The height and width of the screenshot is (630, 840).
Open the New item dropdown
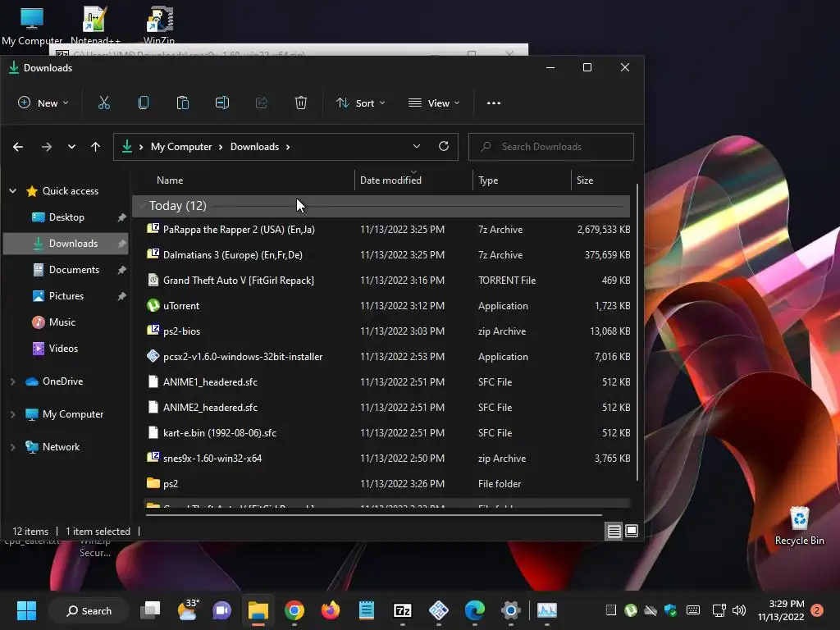pos(43,103)
